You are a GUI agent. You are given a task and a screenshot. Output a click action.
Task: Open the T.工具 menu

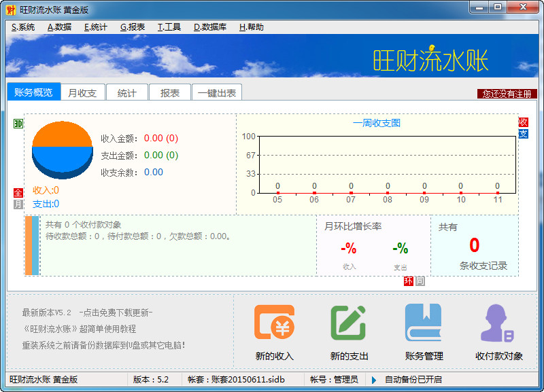(169, 27)
